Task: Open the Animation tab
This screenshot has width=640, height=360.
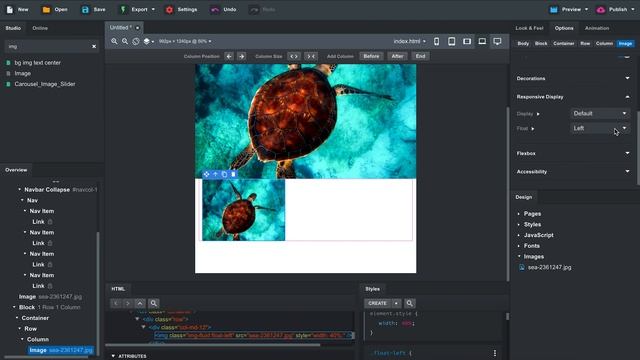Action: (597, 28)
